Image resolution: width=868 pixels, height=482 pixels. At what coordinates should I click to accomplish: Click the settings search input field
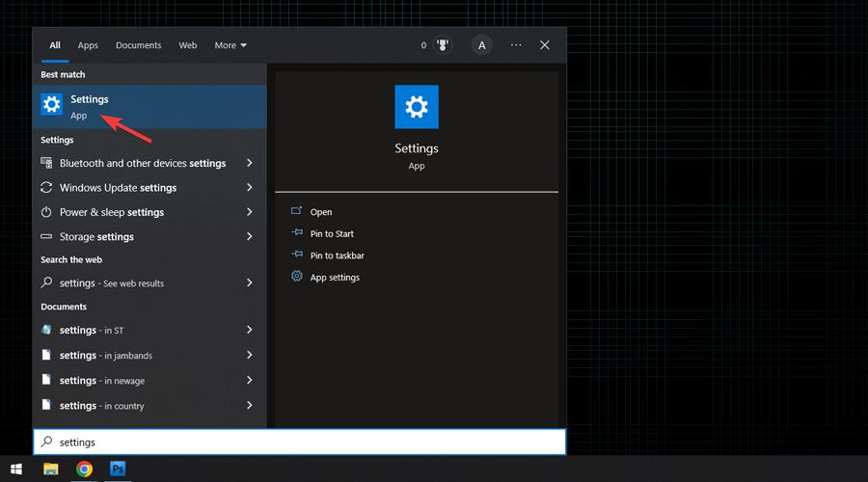(300, 442)
